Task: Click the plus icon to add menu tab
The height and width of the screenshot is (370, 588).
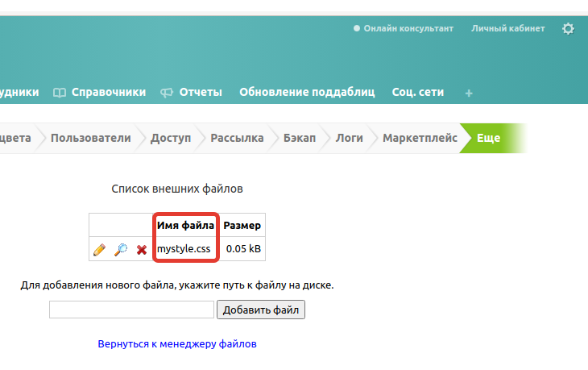Action: click(x=469, y=93)
